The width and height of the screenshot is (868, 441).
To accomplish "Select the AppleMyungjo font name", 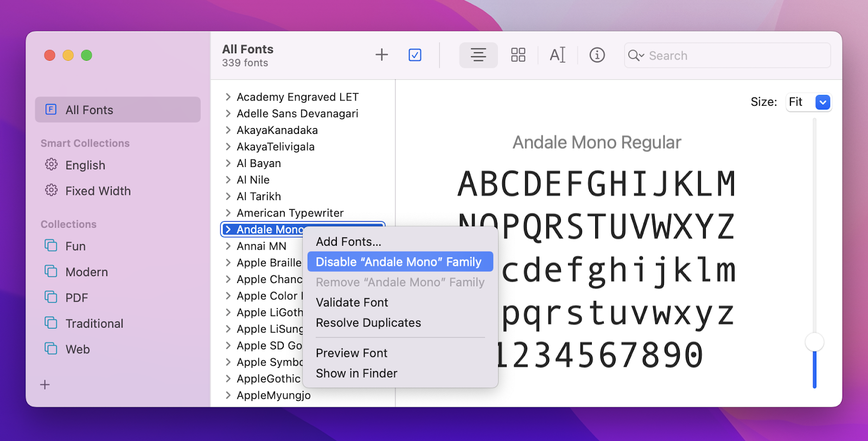I will point(274,395).
